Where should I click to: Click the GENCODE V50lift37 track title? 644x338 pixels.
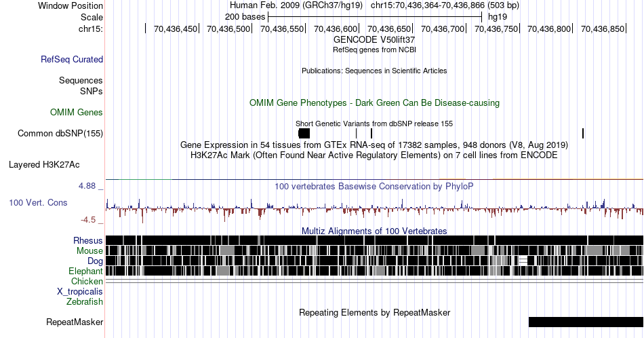click(x=374, y=40)
